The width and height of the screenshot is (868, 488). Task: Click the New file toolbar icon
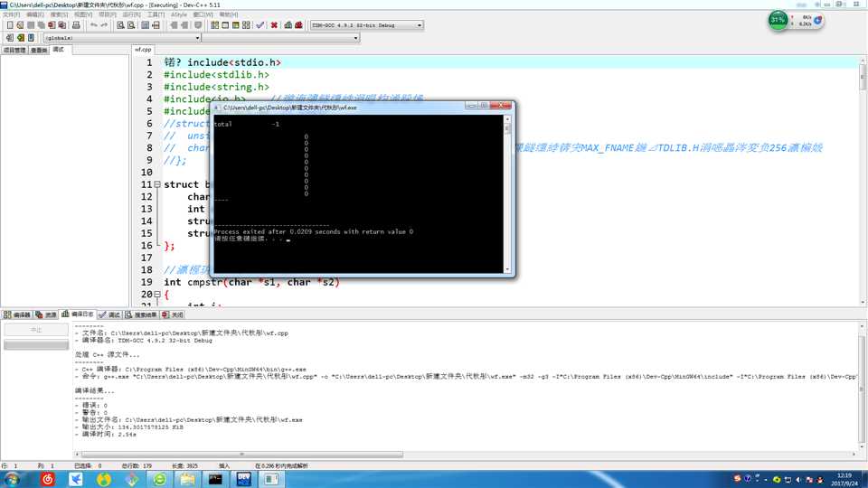tap(9, 25)
